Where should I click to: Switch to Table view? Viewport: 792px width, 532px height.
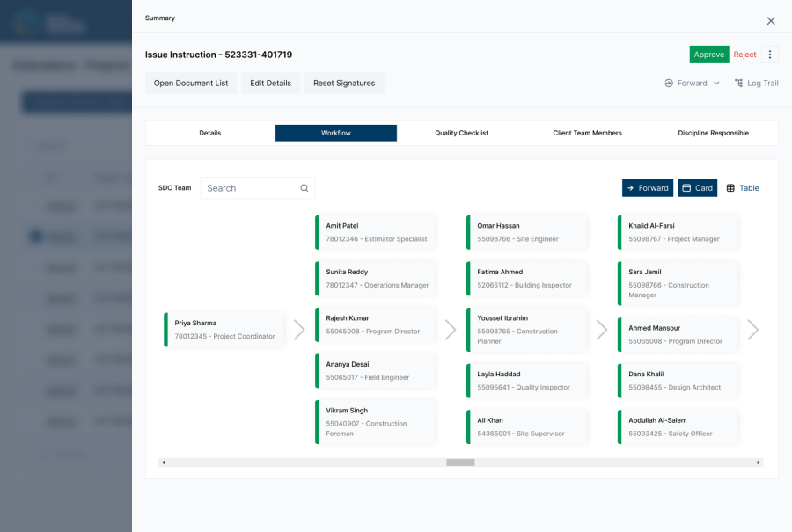click(743, 188)
